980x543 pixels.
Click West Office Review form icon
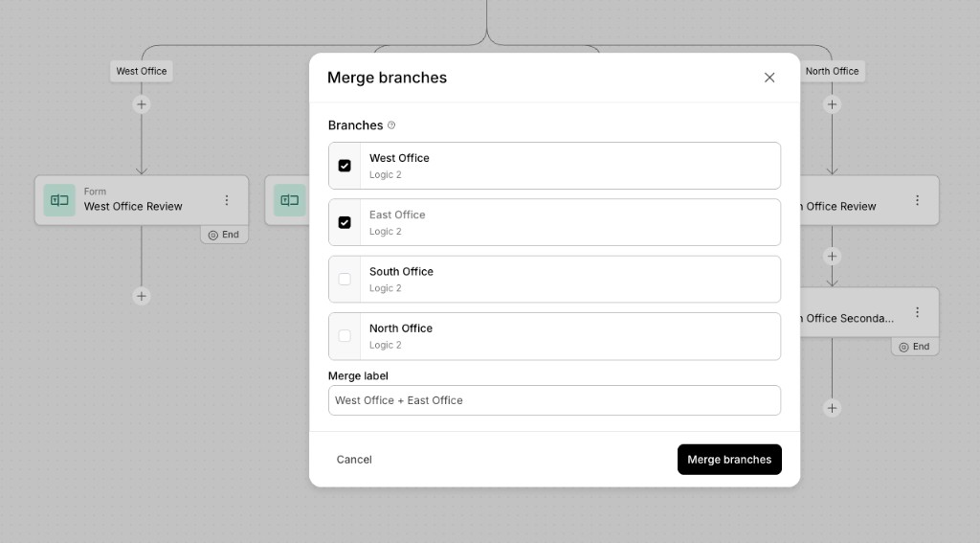(x=59, y=200)
